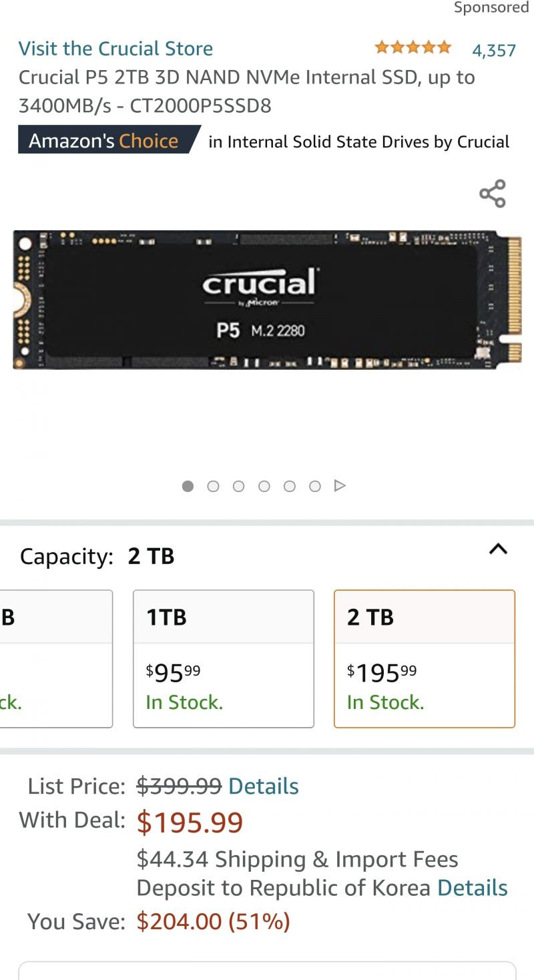The height and width of the screenshot is (980, 534).
Task: Jump to fourth product image dot
Action: [x=264, y=486]
